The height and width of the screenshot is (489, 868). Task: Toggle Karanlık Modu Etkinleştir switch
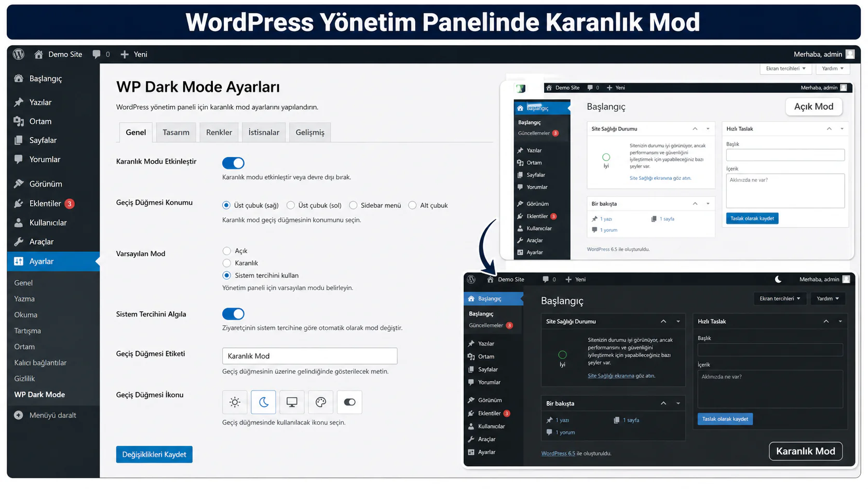point(233,163)
